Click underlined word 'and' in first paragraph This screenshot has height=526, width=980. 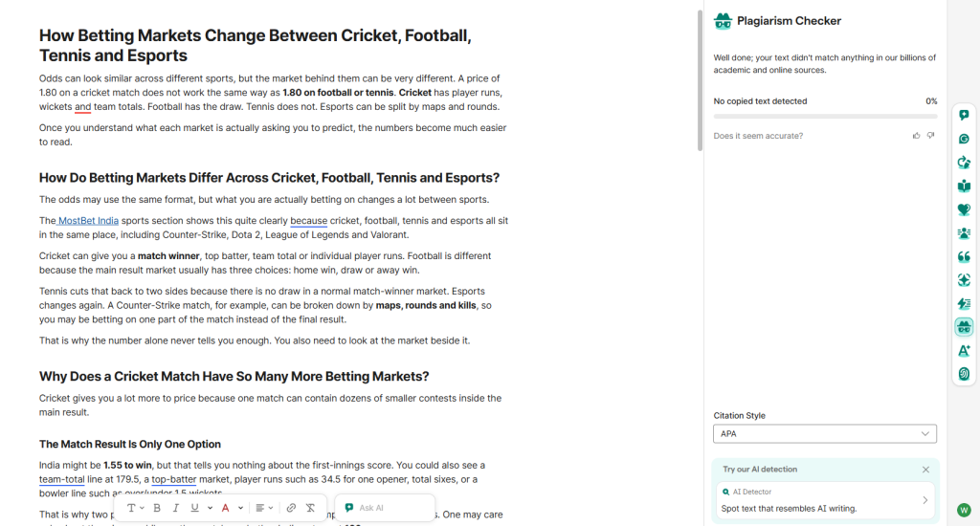click(x=82, y=107)
